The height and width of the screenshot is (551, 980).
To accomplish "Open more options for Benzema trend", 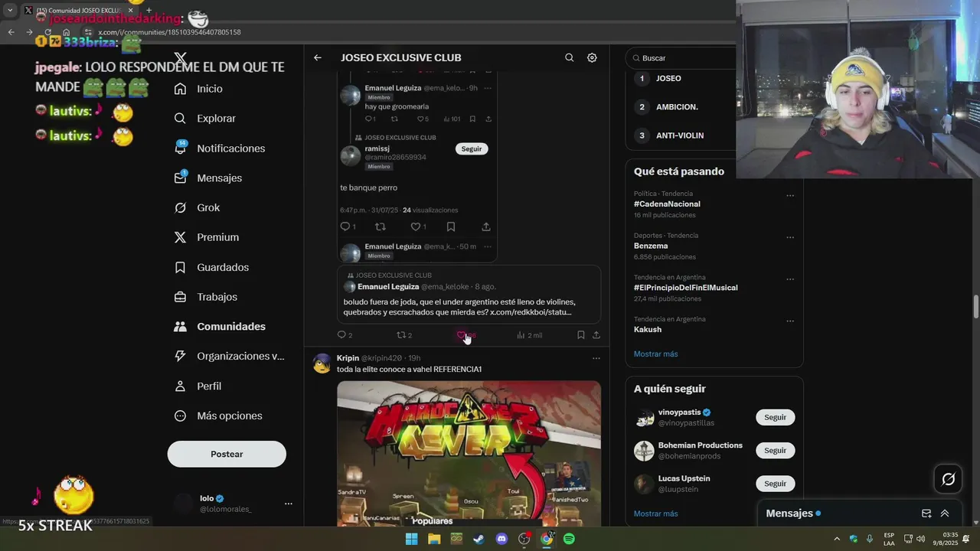I will [790, 237].
